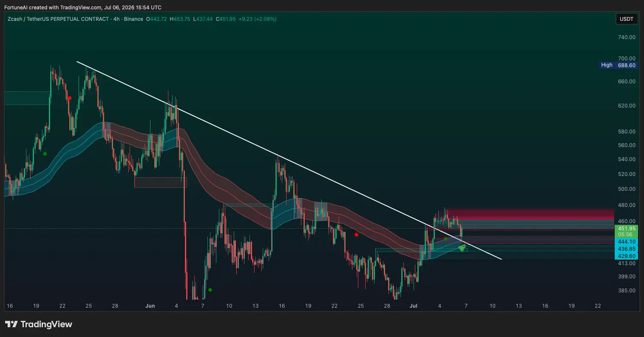644x337 pixels.
Task: Click the high value H453.75
Action: [x=181, y=19]
